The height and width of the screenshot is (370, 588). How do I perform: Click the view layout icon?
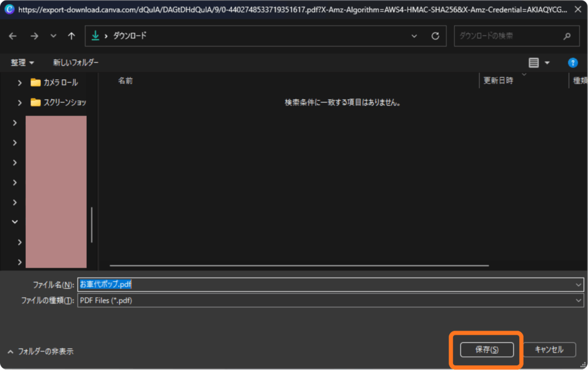pos(533,63)
